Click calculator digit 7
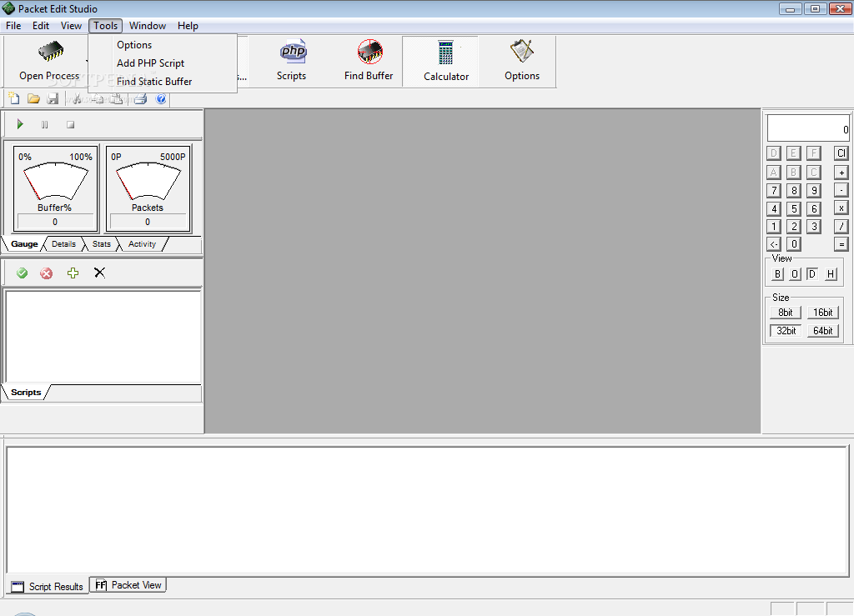Screen dimensions: 854x616 point(773,190)
